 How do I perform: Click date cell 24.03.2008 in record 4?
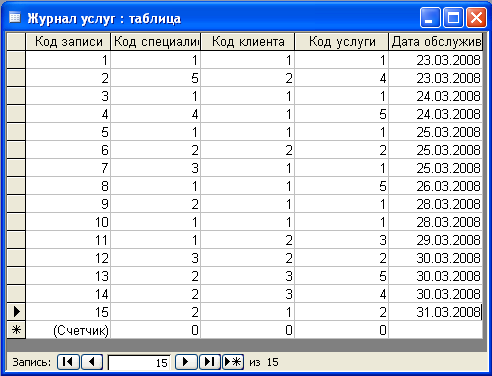436,114
